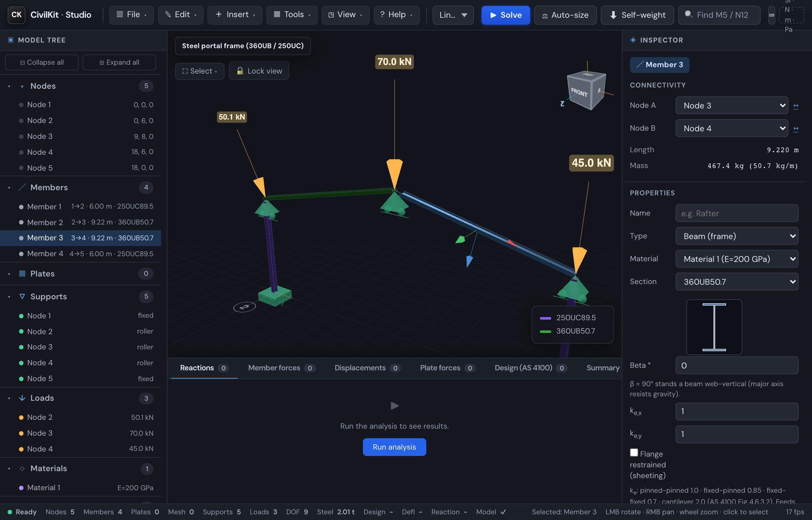Image resolution: width=812 pixels, height=520 pixels.
Task: Click the view cube FRONT face
Action: coord(579,92)
